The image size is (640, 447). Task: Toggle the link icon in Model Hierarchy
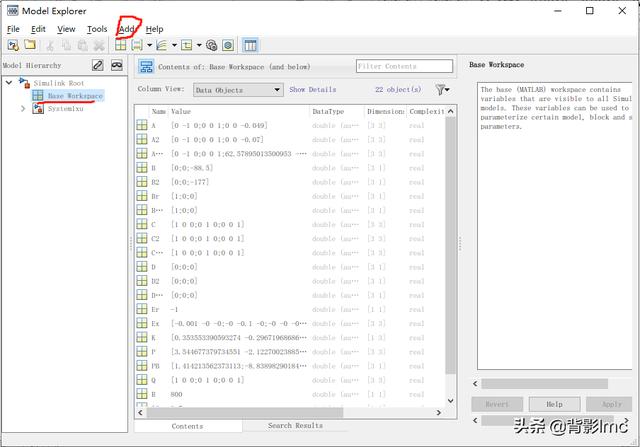(x=98, y=65)
